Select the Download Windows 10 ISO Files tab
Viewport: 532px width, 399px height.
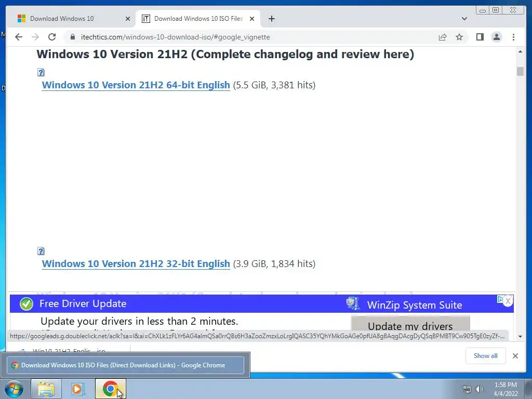(198, 19)
